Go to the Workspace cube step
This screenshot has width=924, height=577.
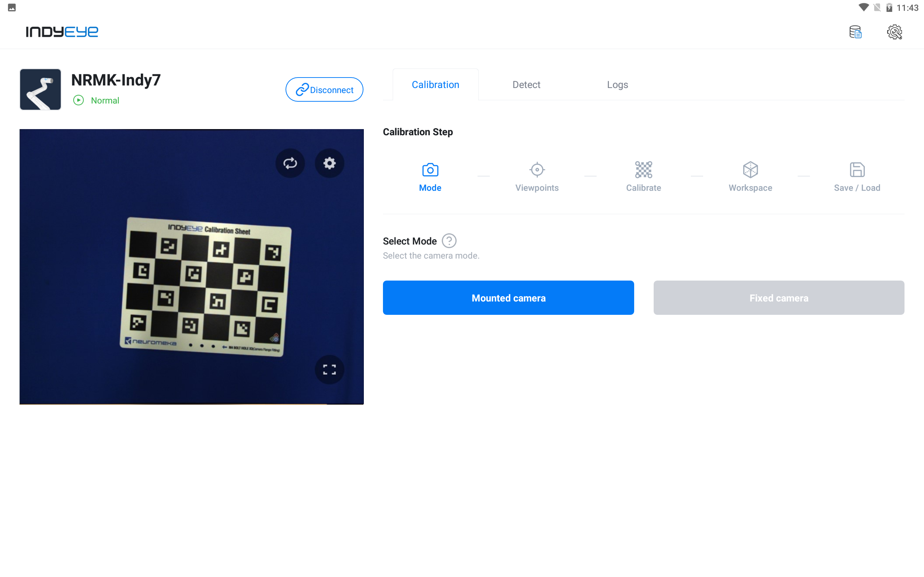[750, 177]
